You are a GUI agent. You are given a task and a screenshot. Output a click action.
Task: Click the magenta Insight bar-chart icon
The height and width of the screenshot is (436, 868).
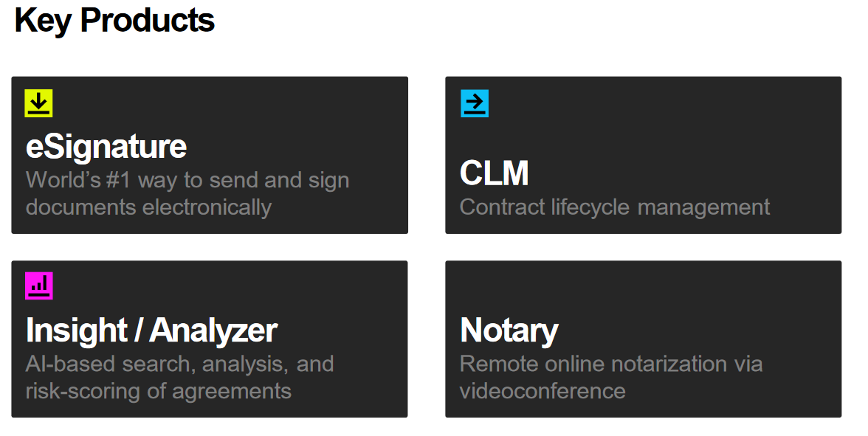(38, 286)
